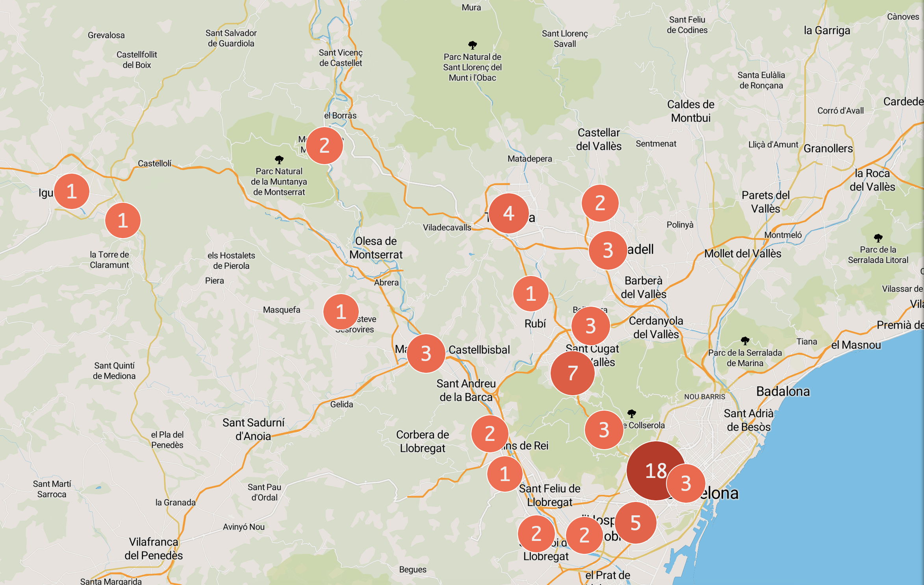Open the 2 cluster near Montserrat park
Viewport: 924px width, 585px height.
[324, 146]
